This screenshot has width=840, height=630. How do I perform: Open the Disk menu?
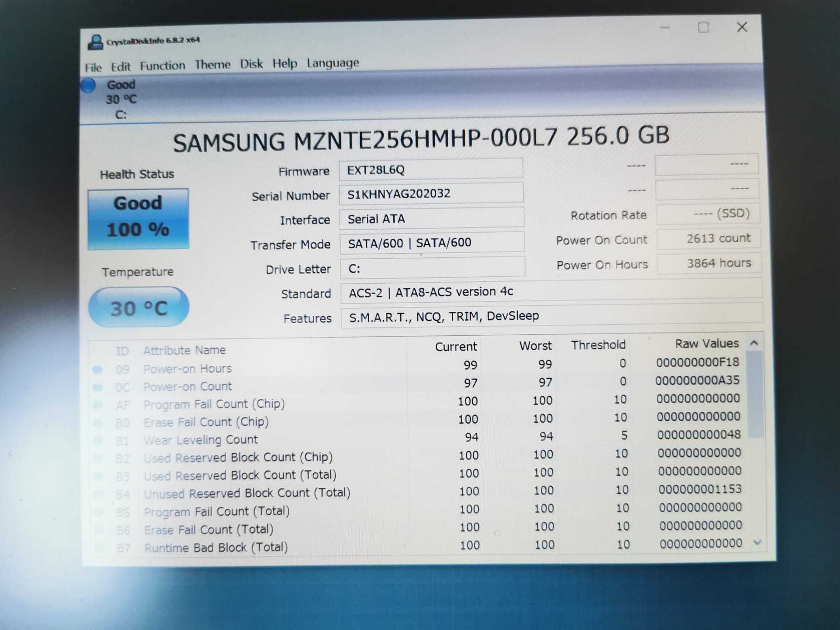(251, 64)
